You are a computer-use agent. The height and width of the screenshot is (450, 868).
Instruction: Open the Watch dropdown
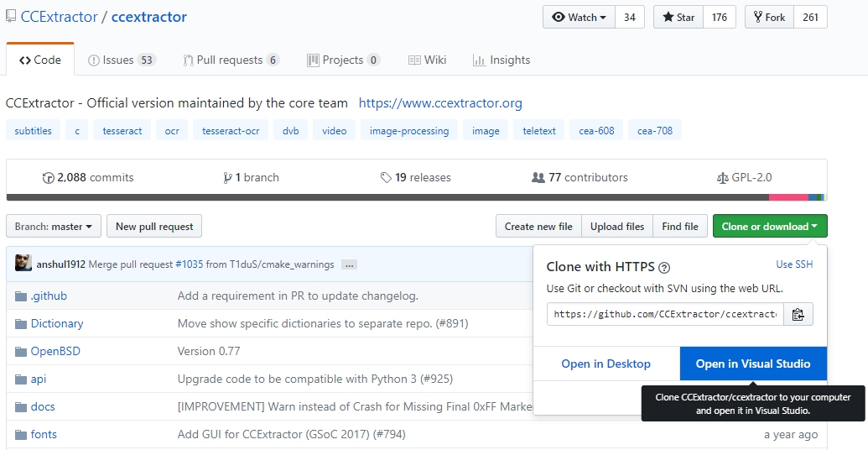coord(579,17)
